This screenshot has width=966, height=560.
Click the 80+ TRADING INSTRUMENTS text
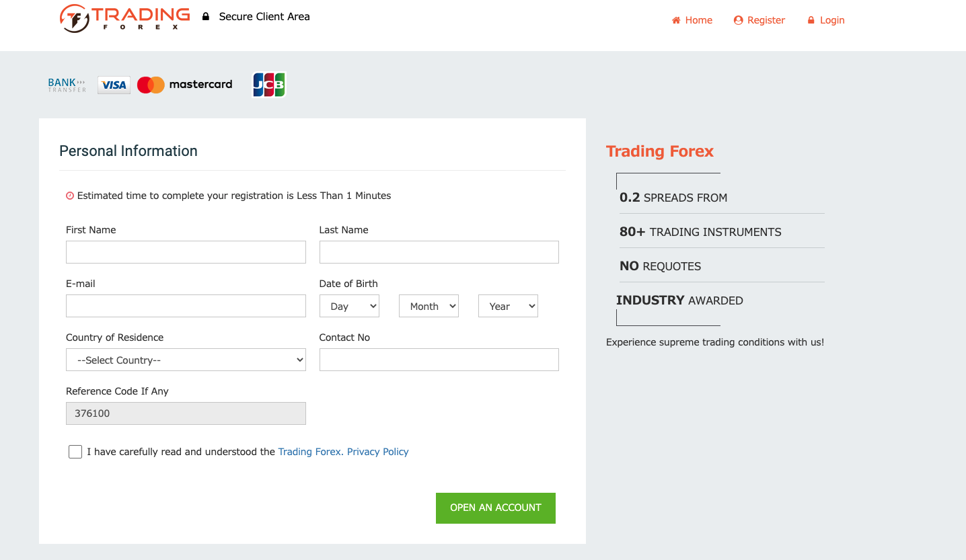700,232
